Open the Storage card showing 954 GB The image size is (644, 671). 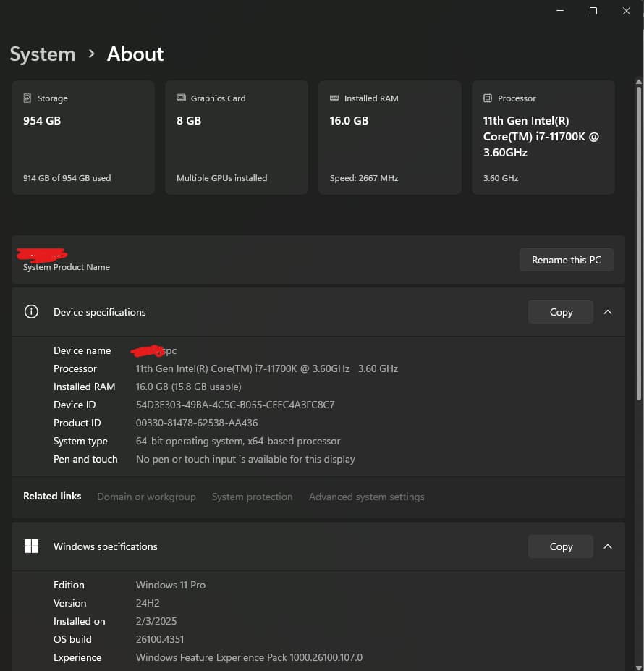(83, 138)
